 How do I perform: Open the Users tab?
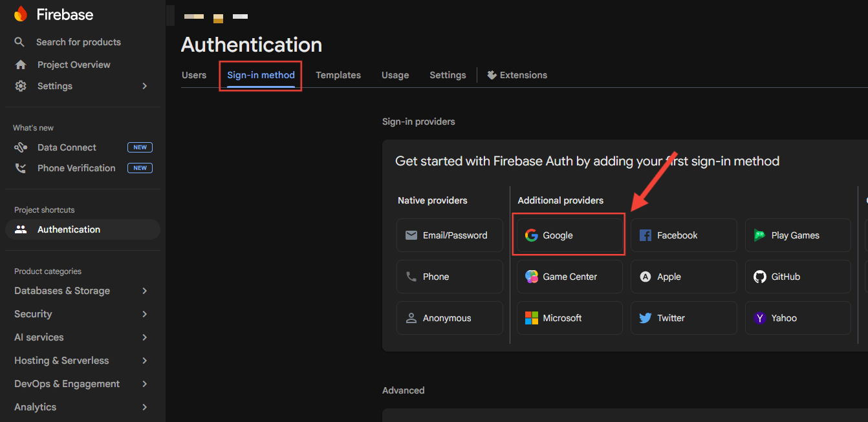pos(194,75)
